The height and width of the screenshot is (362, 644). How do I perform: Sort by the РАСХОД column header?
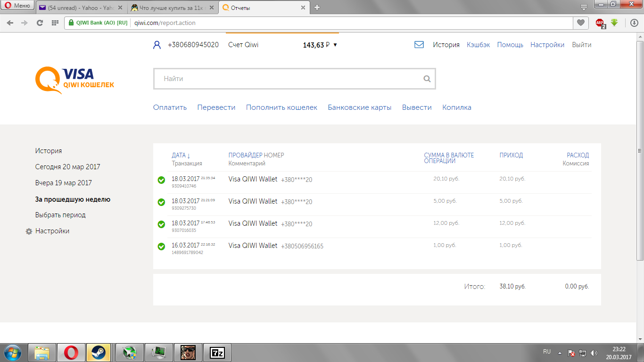578,155
